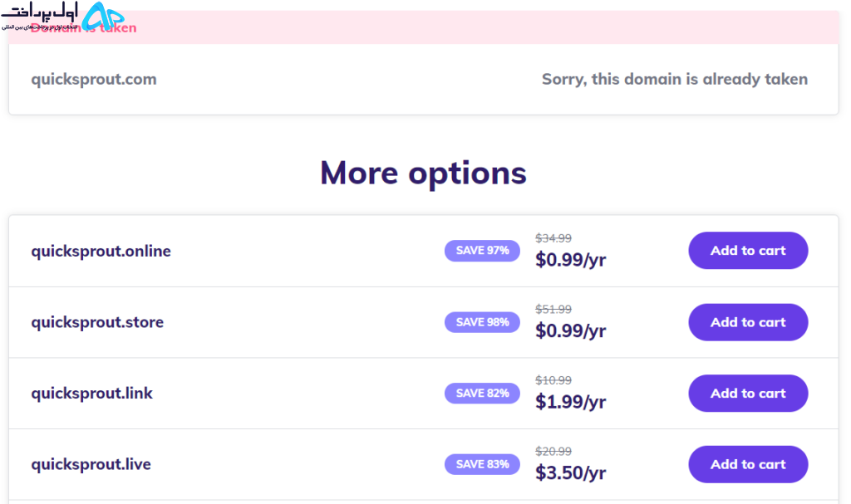Click the blue AP logo icon
Viewport: 851px width, 504px height.
coord(102,16)
